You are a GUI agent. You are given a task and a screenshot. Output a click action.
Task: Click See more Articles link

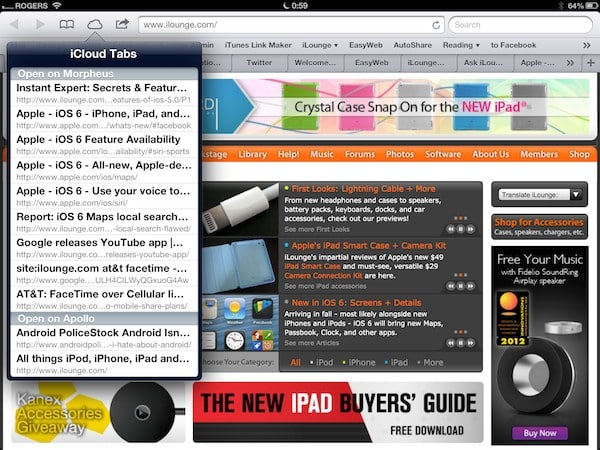click(x=311, y=343)
